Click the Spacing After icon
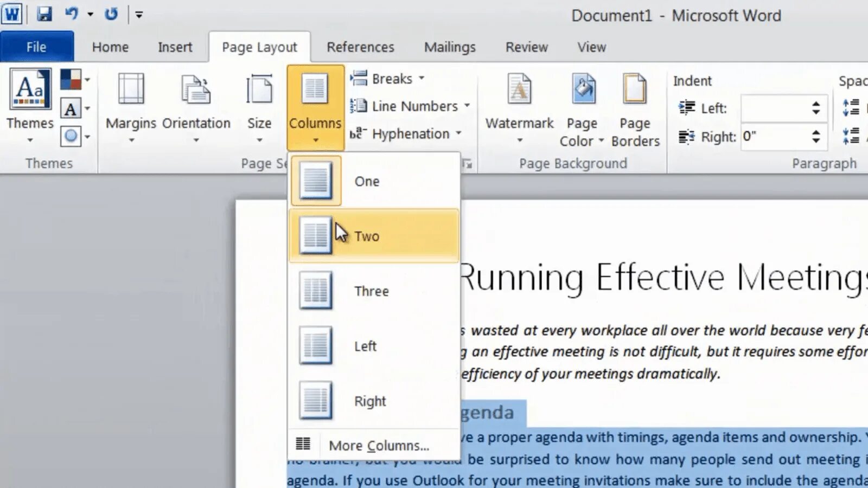Viewport: 868px width, 488px height. coord(851,136)
